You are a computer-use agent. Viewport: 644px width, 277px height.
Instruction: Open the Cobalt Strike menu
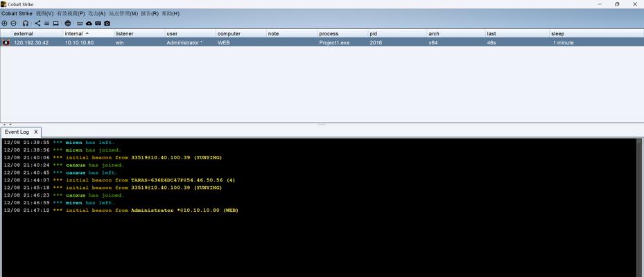17,13
